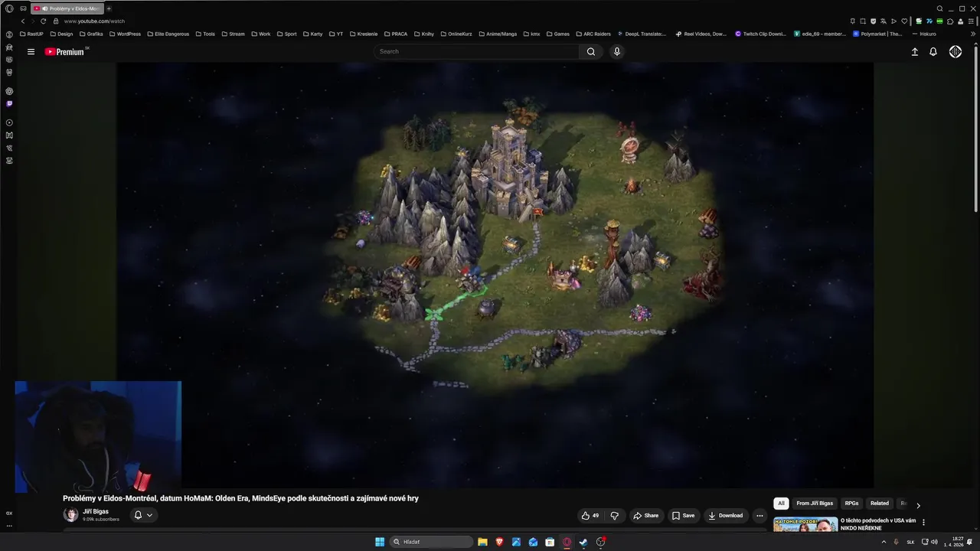The height and width of the screenshot is (551, 980).
Task: Open the 'Elite Dangerous' bookmarks folder
Action: [168, 34]
